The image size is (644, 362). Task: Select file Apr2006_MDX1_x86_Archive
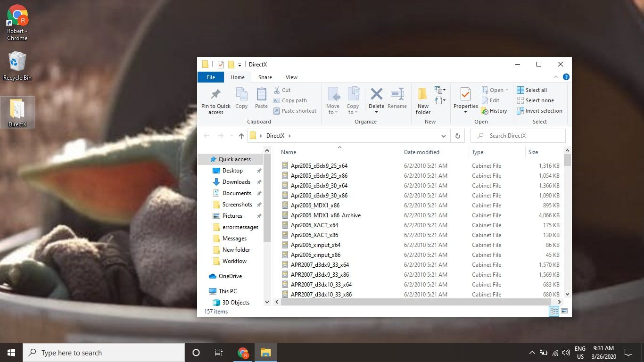326,215
